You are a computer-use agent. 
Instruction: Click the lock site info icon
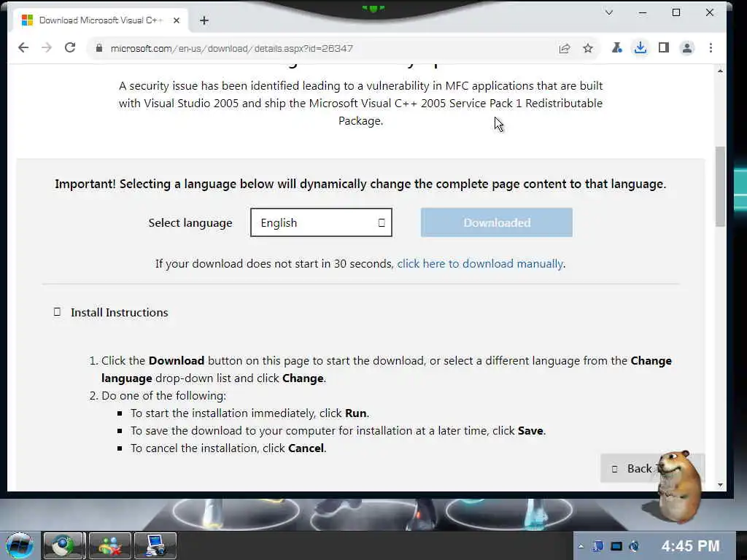pyautogui.click(x=99, y=48)
